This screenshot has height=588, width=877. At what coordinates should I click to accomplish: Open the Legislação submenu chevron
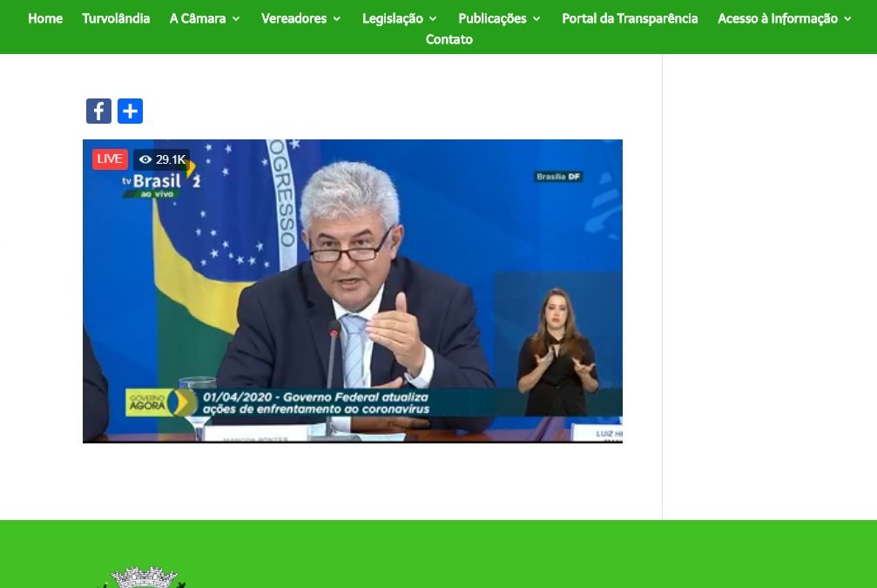click(432, 18)
